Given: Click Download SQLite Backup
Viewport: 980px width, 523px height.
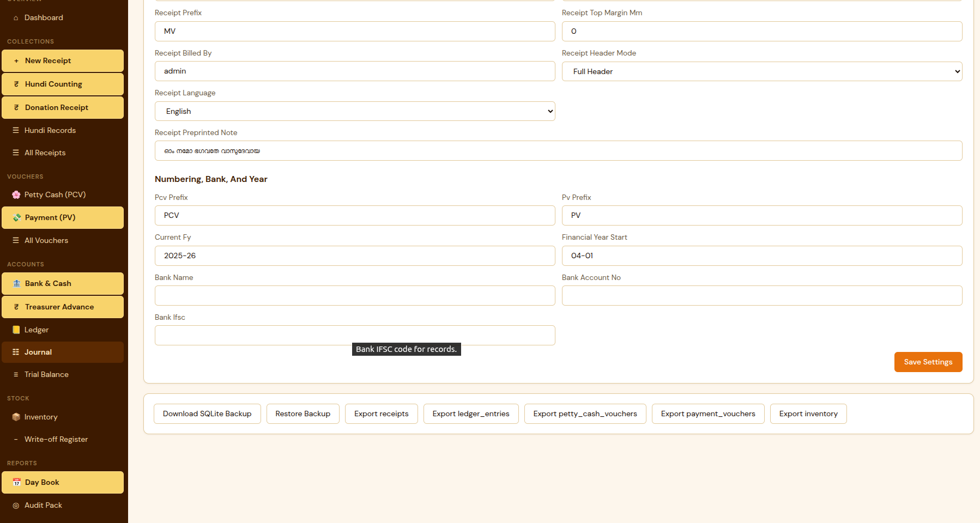Looking at the screenshot, I should point(207,414).
